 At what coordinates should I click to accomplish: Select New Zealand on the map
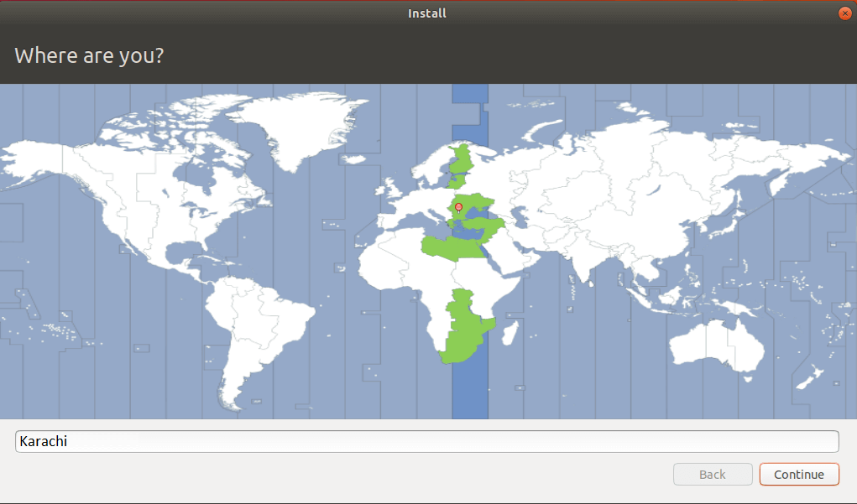(809, 378)
